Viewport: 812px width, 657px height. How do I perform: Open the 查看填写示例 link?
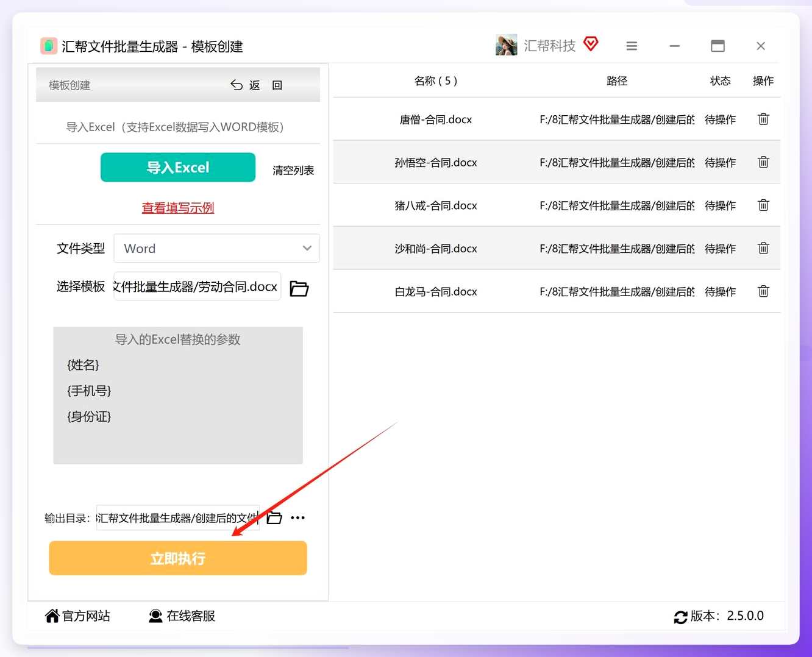pyautogui.click(x=178, y=208)
